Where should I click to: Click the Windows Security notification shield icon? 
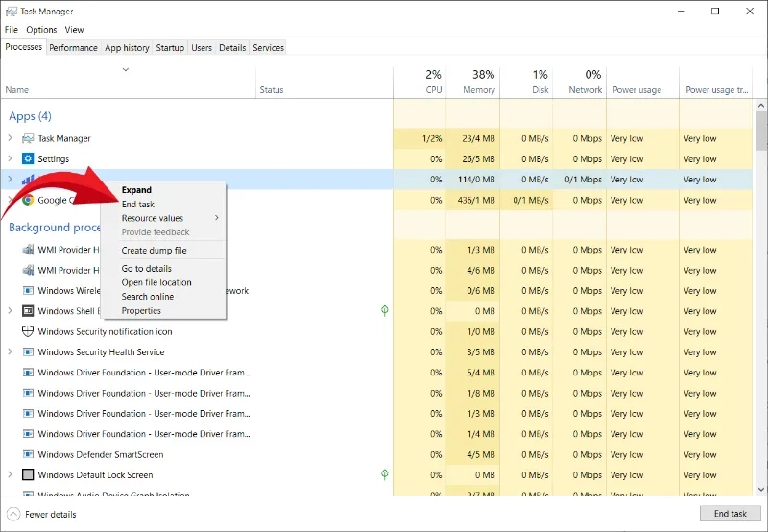(28, 331)
